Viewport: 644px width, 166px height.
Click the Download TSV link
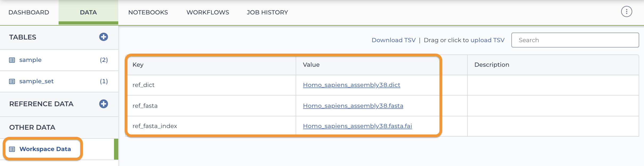tap(394, 40)
